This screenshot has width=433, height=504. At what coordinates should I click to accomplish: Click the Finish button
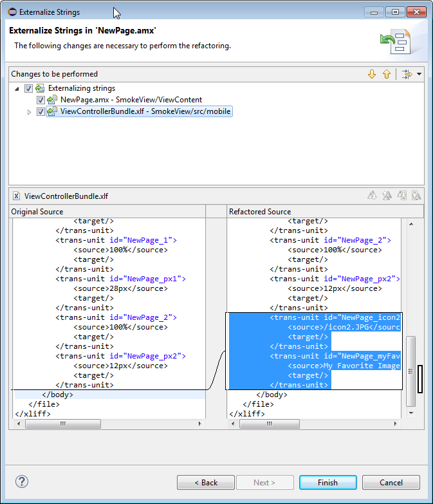point(327,483)
